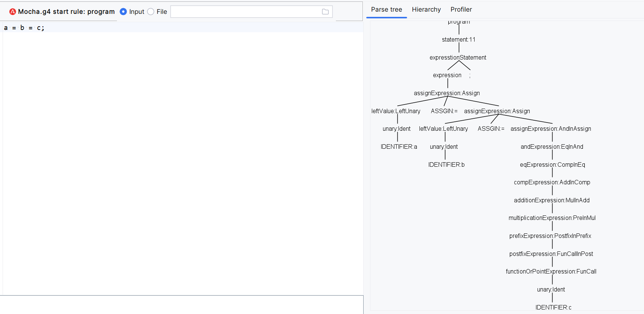644x314 pixels.
Task: Click the file path input field
Action: 252,12
